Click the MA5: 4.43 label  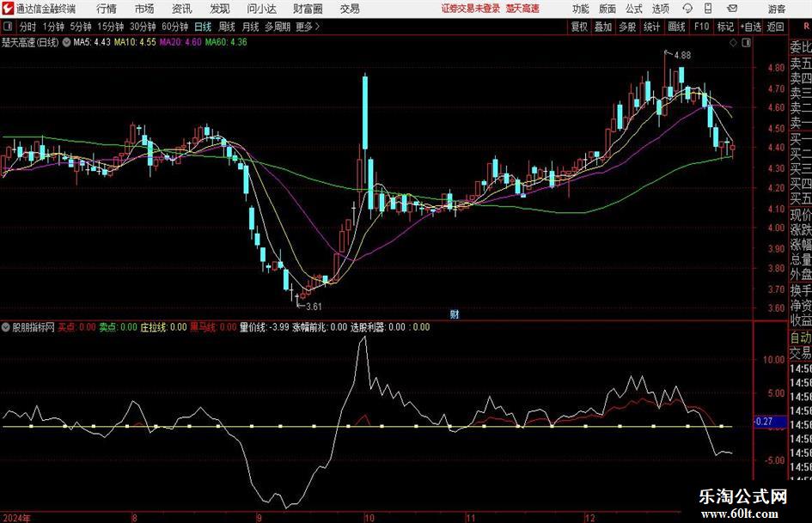click(x=92, y=42)
